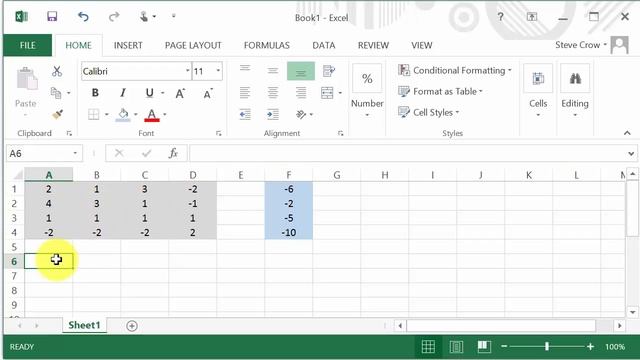Click Merge & Center icon

tap(327, 93)
